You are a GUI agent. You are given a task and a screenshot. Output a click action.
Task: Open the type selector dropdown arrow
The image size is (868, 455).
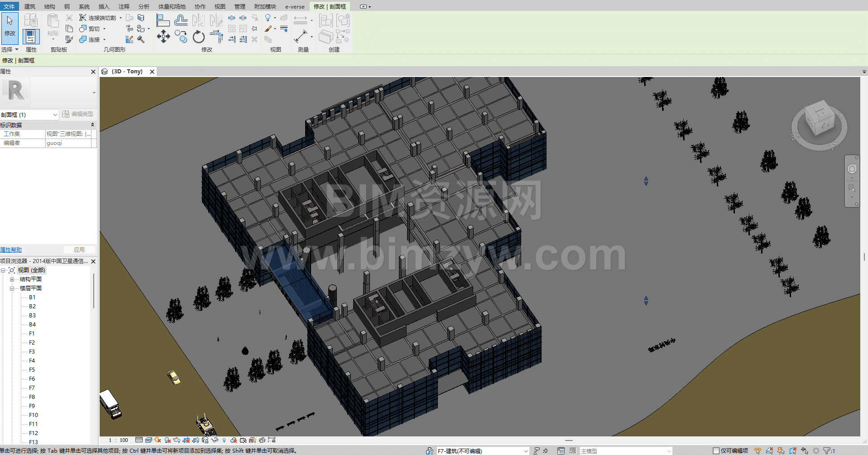click(94, 92)
